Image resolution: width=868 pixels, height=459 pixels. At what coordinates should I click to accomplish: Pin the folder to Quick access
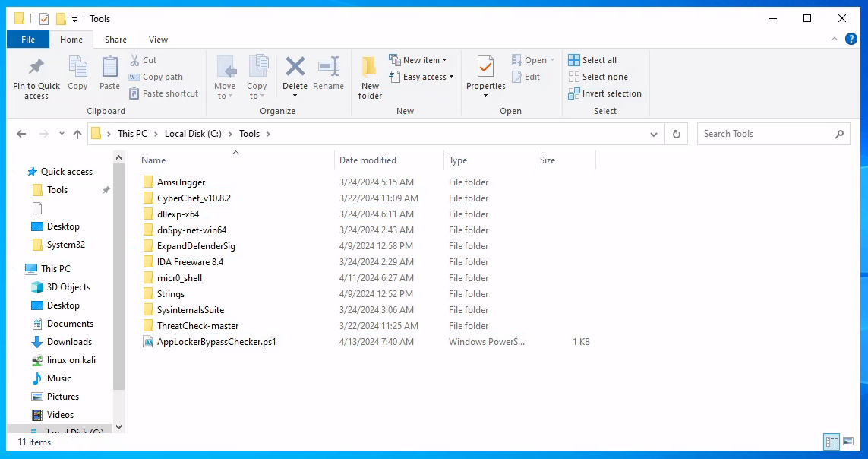36,78
